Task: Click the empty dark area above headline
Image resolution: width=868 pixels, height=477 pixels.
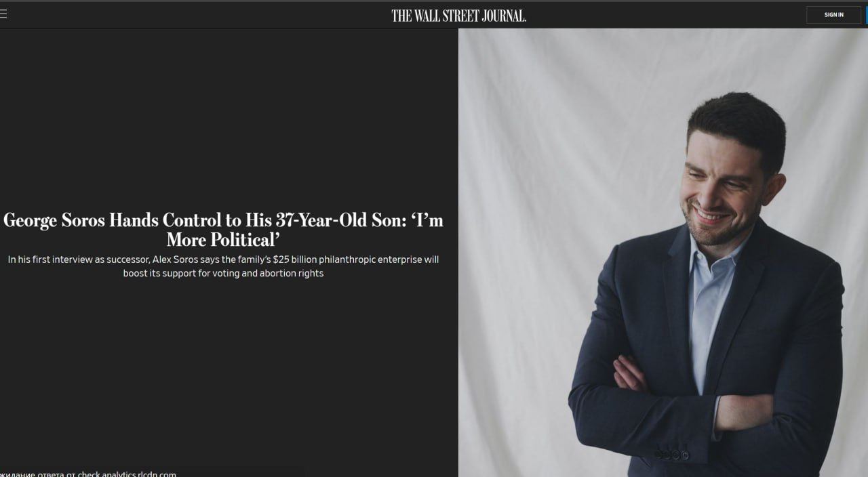Action: [x=229, y=115]
